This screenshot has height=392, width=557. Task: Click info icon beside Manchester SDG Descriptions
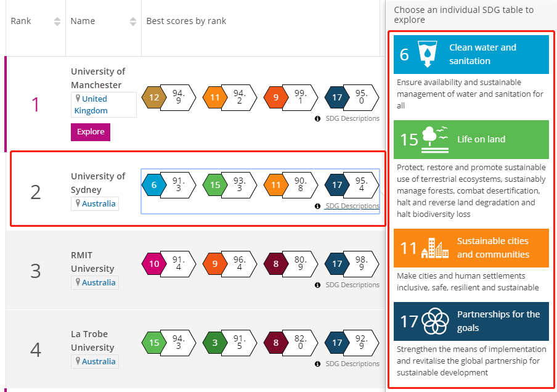(x=317, y=119)
